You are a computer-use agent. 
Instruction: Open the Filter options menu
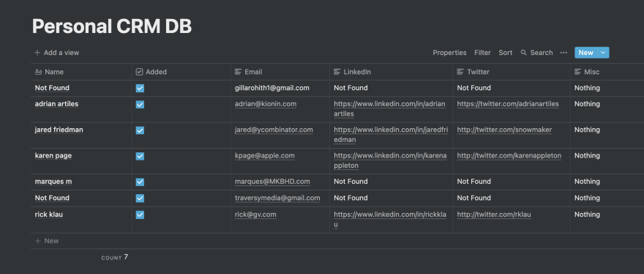[482, 53]
